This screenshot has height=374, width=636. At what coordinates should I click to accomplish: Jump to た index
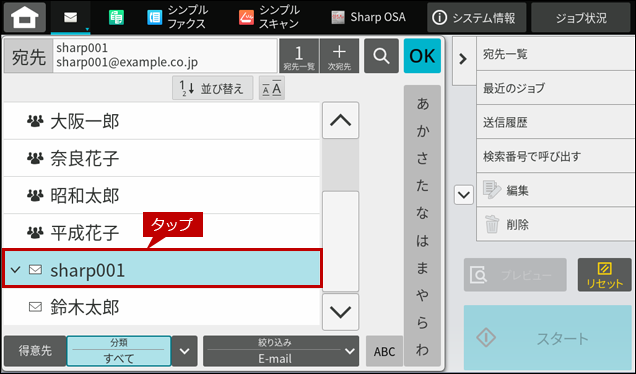click(x=422, y=186)
